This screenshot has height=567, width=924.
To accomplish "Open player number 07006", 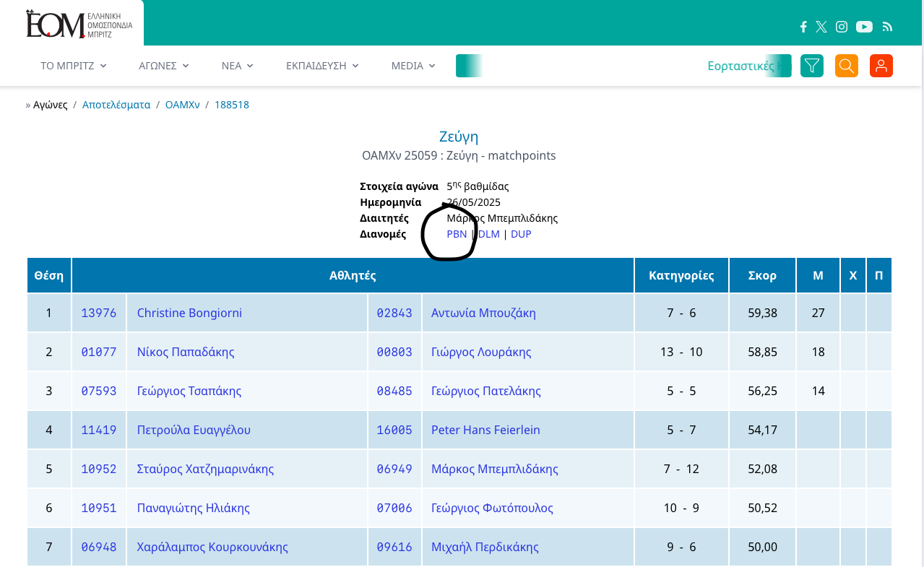I will tap(394, 508).
